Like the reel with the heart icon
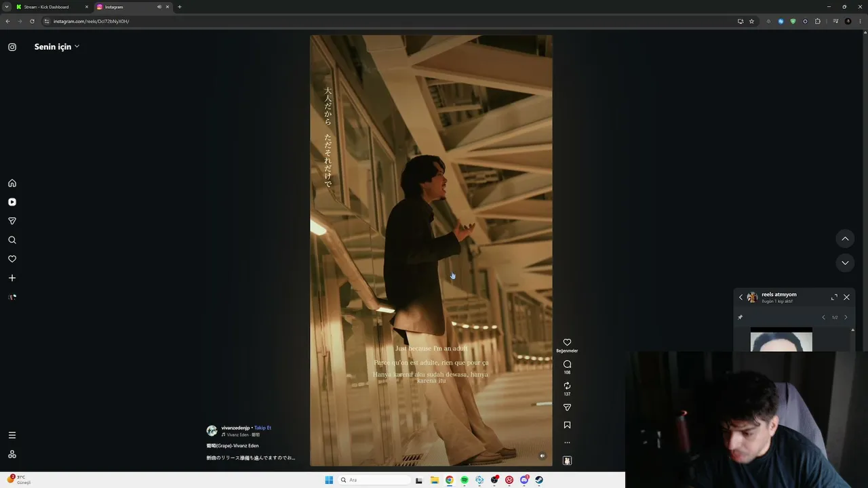Screen dimensions: 868x488 pyautogui.click(x=567, y=342)
